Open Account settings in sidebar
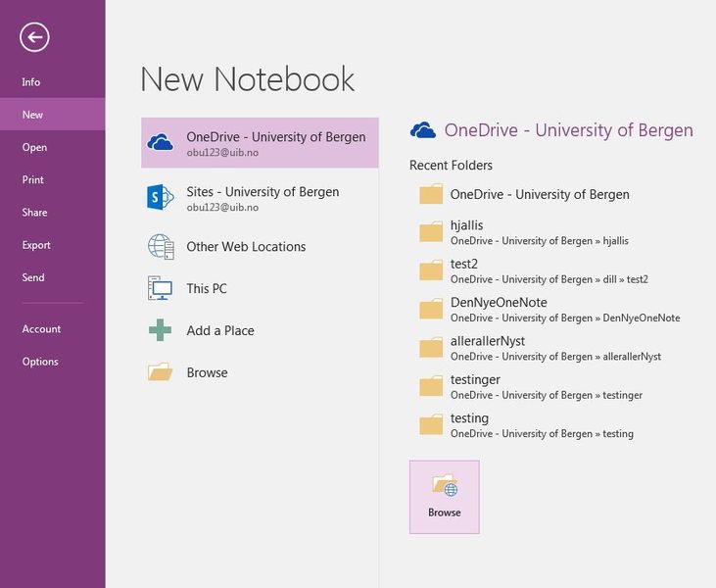 [53, 329]
